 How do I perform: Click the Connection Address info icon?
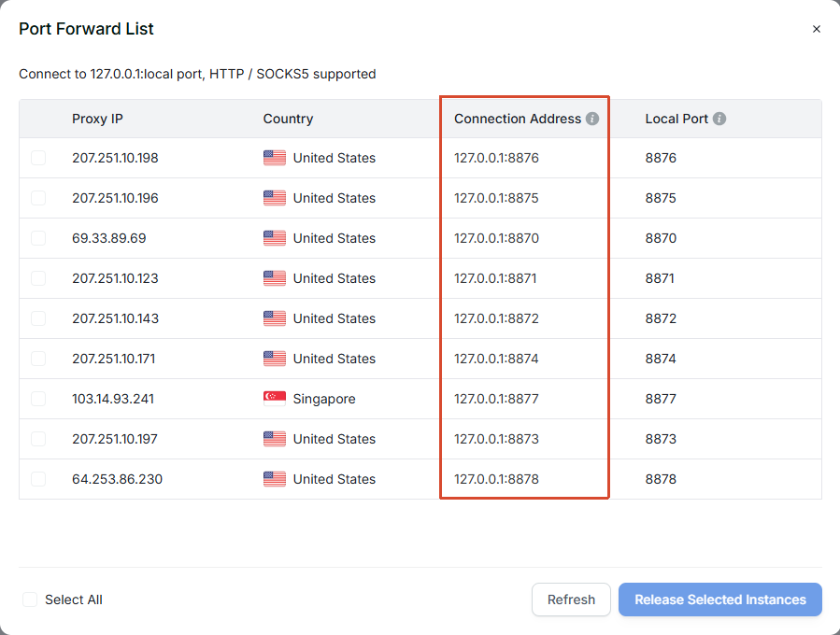point(592,119)
